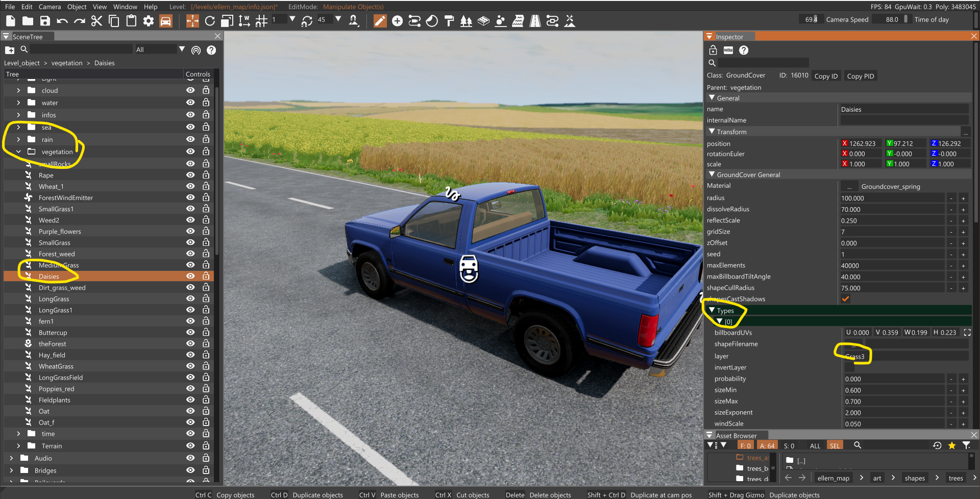Open the Object menu
The image size is (980, 499).
(77, 7)
